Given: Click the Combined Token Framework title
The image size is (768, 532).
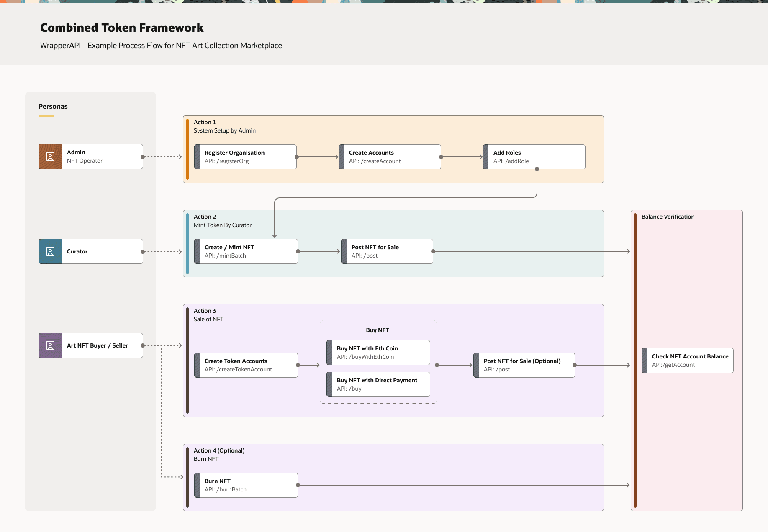Looking at the screenshot, I should pyautogui.click(x=122, y=28).
